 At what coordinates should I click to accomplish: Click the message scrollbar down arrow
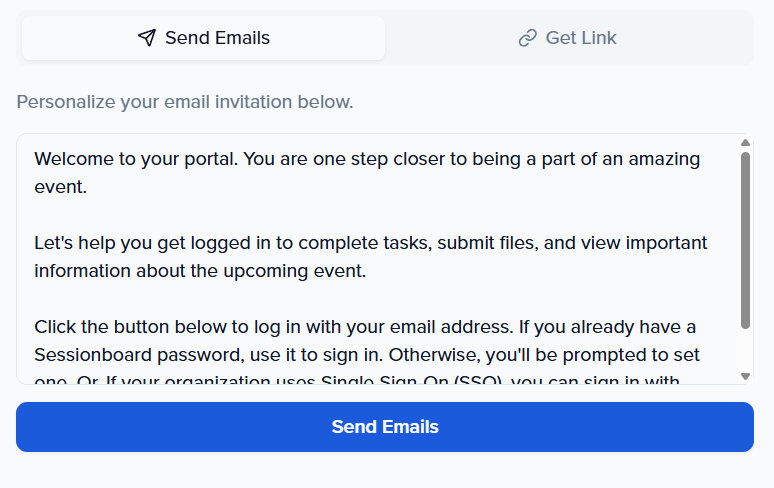[x=745, y=375]
